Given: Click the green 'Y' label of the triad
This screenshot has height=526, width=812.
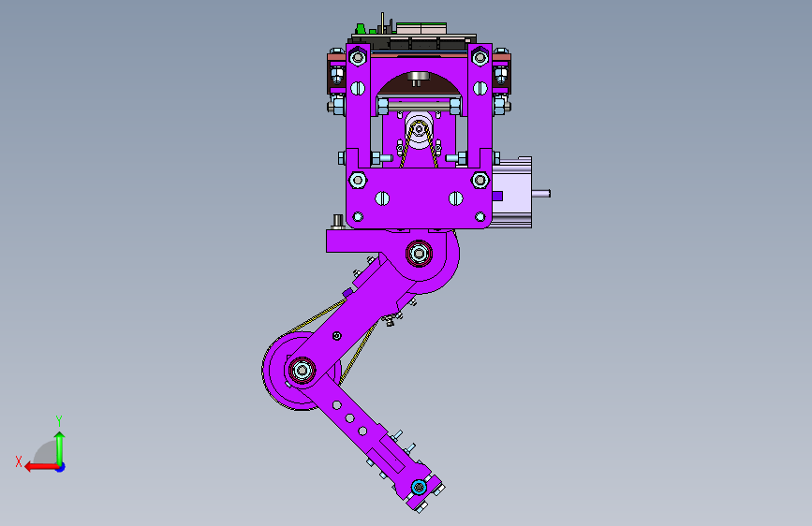Looking at the screenshot, I should click(59, 420).
